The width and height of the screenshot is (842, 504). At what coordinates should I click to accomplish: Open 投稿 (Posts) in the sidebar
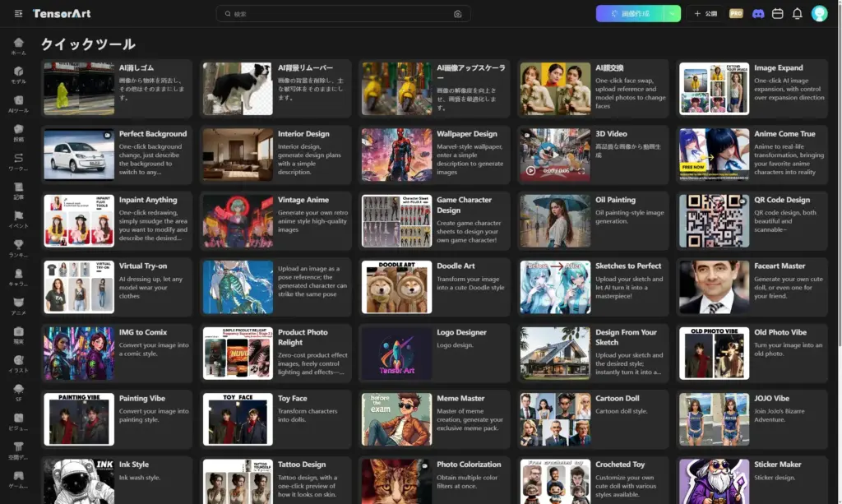[x=18, y=133]
